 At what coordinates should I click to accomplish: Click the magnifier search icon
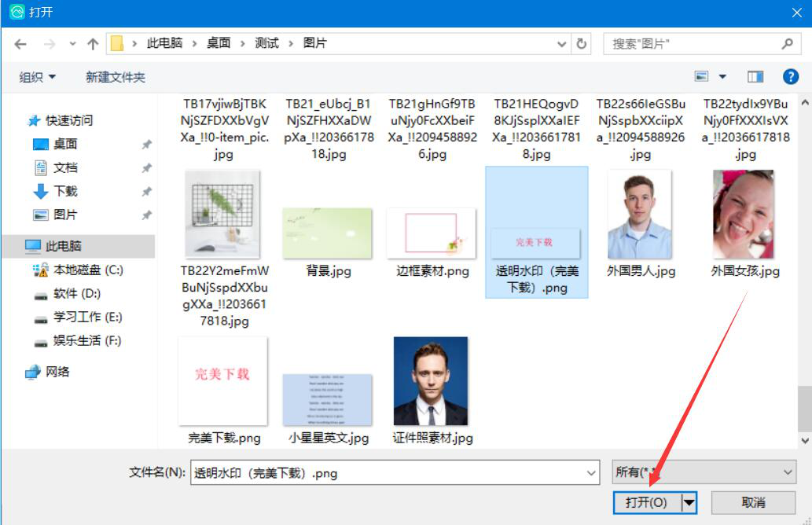[788, 44]
